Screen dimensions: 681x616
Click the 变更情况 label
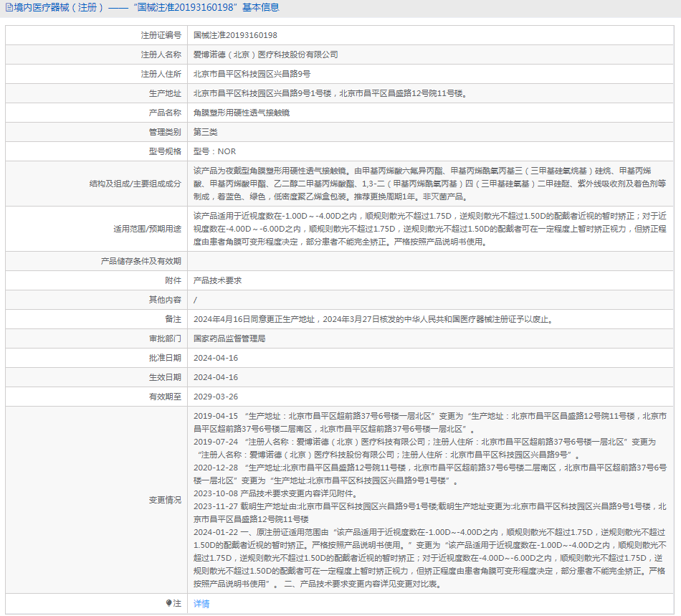click(165, 500)
